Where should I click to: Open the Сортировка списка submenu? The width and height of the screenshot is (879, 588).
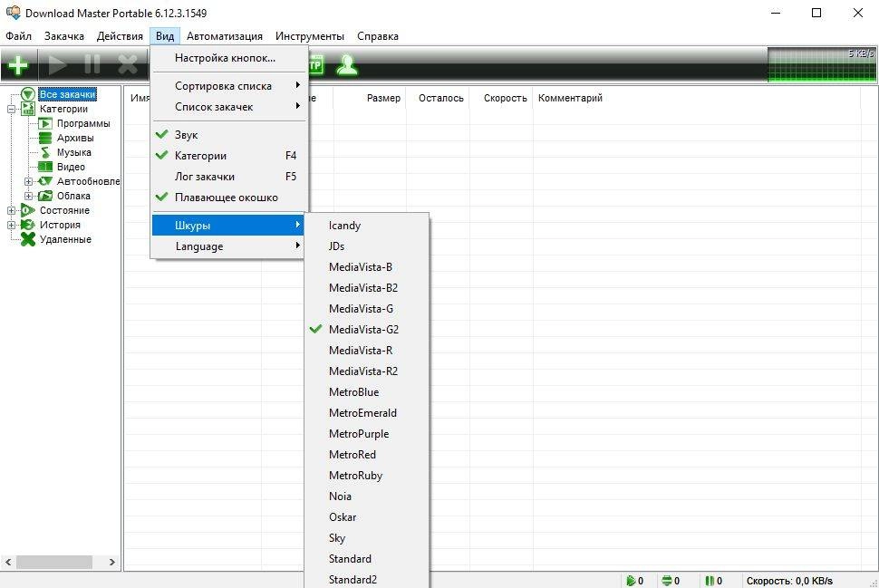point(229,86)
